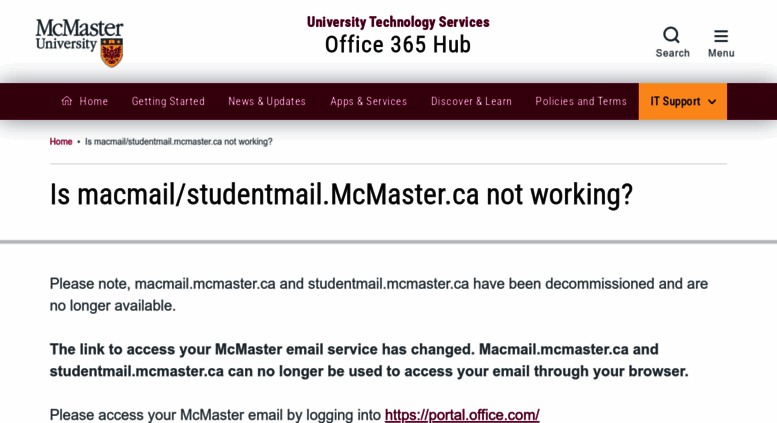Open Discover & Learn menu
777x423 pixels.
[471, 102]
